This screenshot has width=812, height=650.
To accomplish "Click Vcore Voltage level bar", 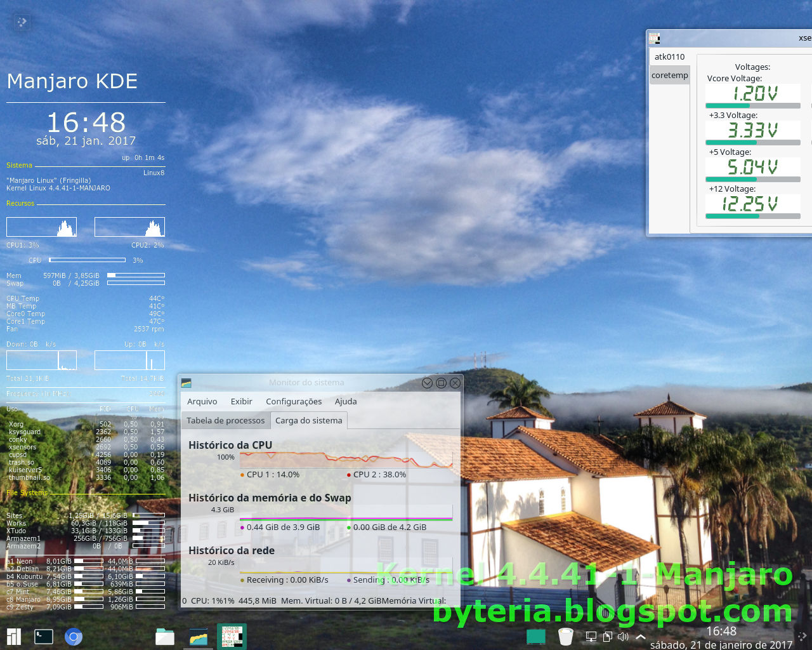I will [x=753, y=106].
